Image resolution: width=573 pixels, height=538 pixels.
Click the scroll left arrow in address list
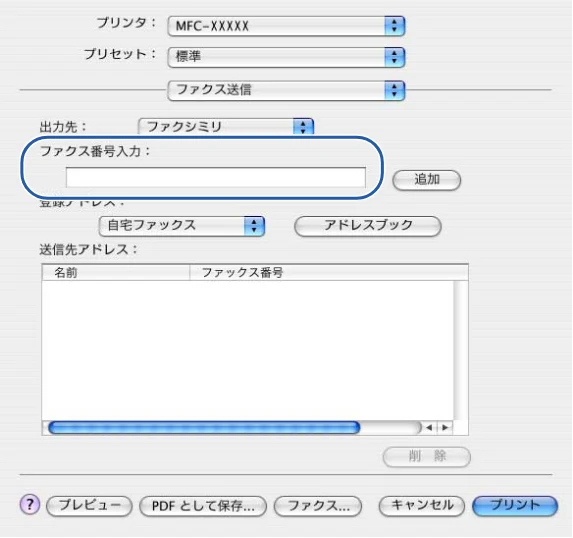(429, 428)
